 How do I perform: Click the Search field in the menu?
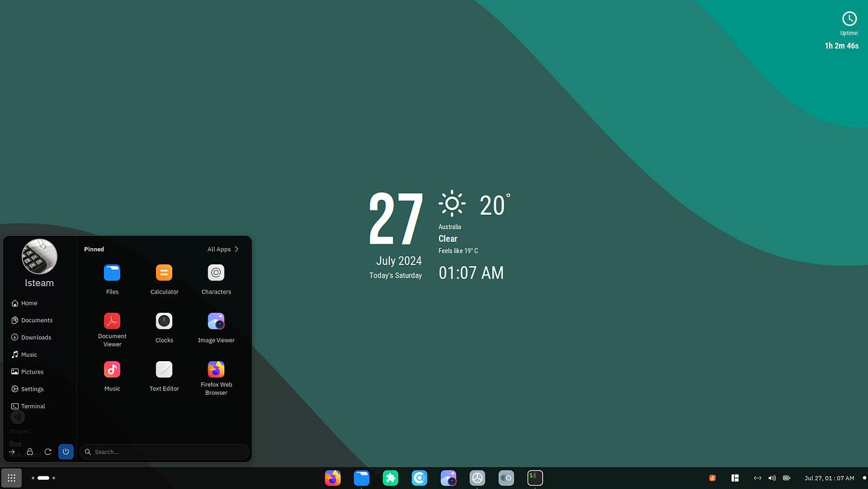(x=164, y=452)
